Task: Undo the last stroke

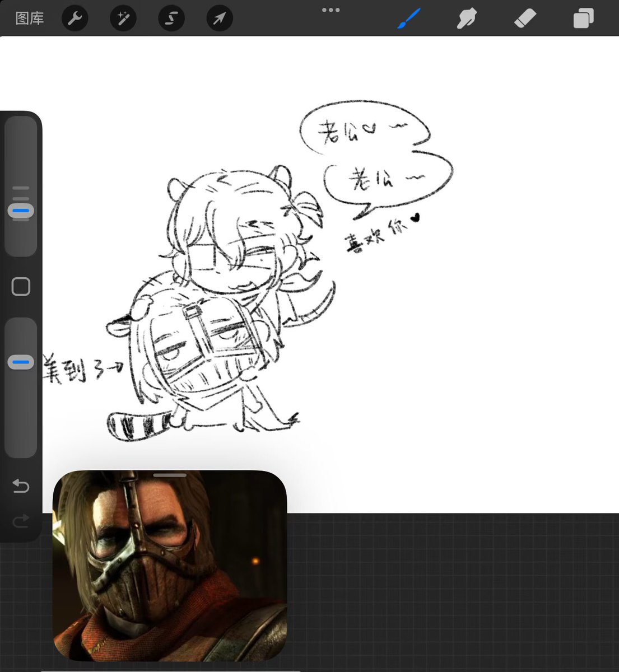Action: (21, 485)
